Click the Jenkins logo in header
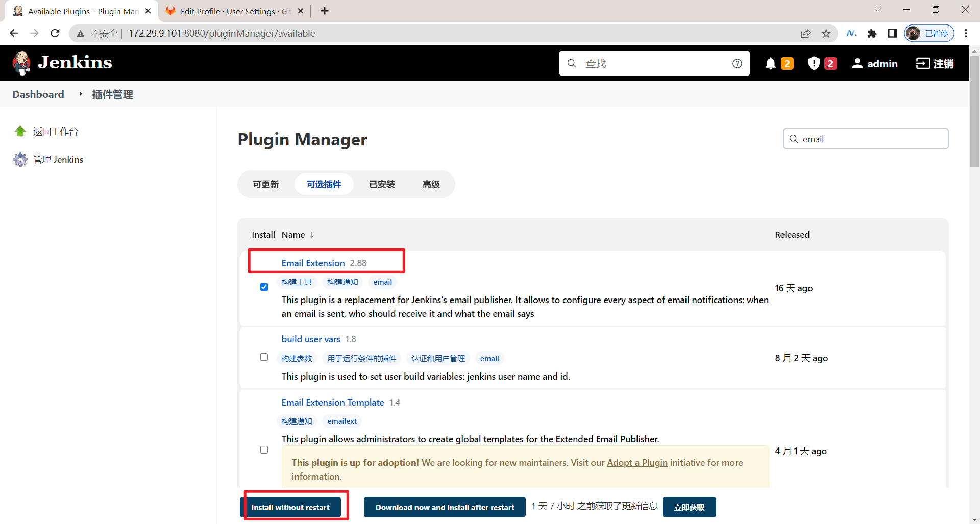The height and width of the screenshot is (524, 980). 62,63
